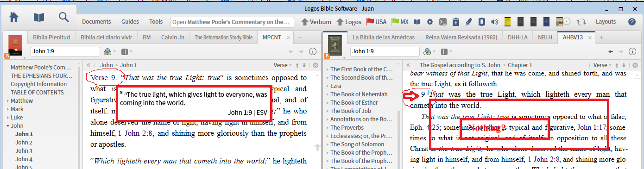Click the command prompt shortcut icon

443,22
